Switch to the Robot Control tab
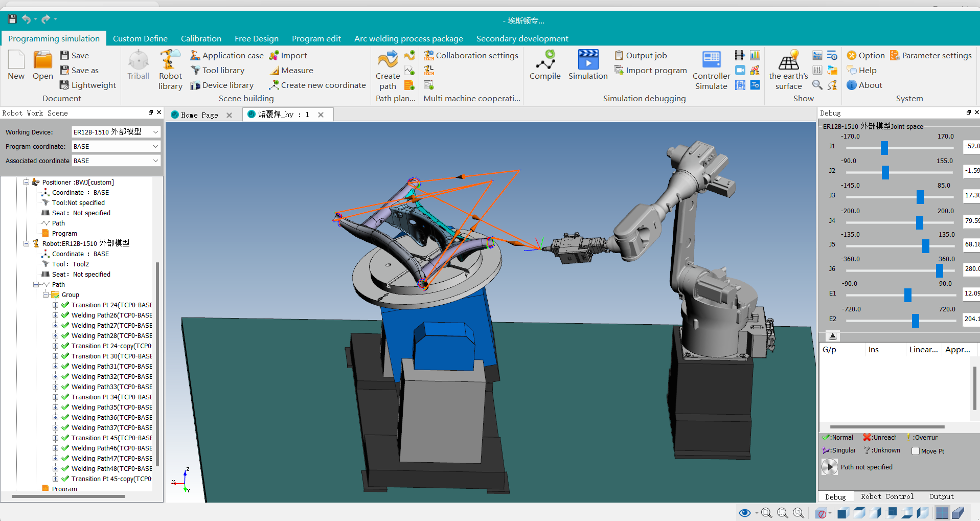 pyautogui.click(x=886, y=496)
